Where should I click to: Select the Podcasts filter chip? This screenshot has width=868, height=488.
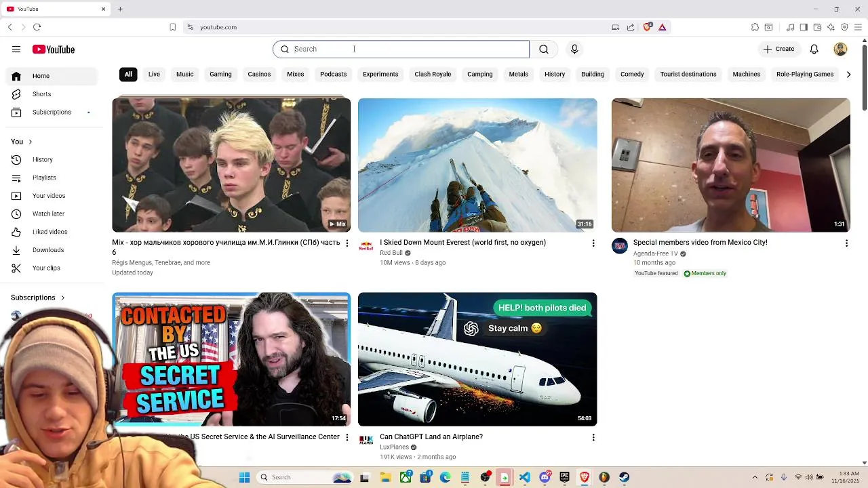(333, 75)
